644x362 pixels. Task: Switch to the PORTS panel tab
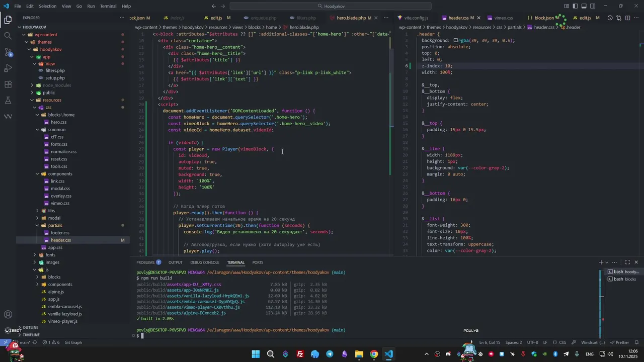point(258,262)
